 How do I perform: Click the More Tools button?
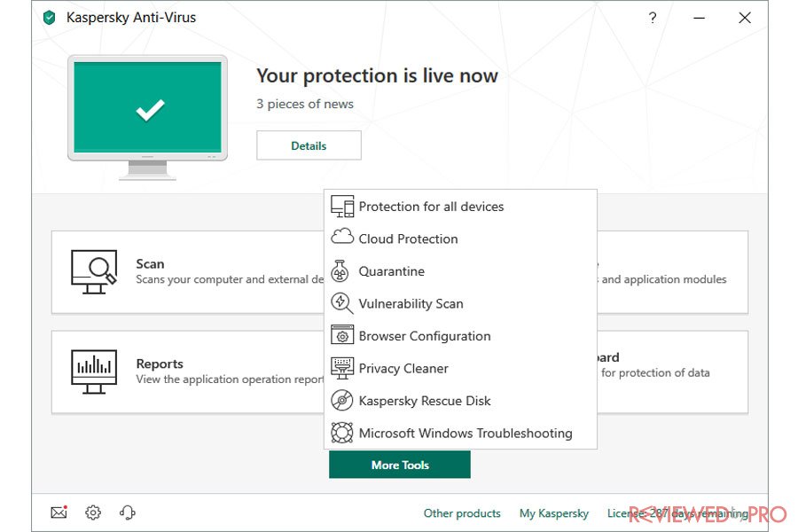(x=400, y=465)
